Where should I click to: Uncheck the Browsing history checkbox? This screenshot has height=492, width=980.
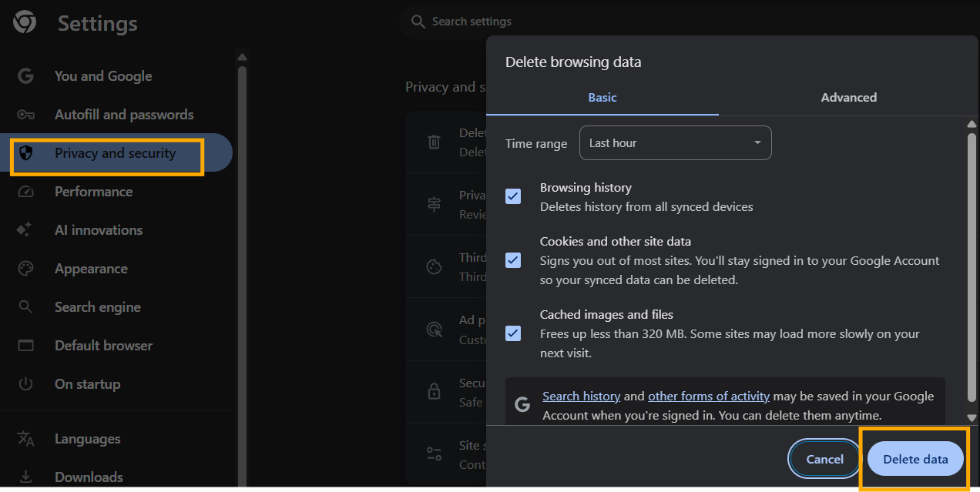coord(513,196)
